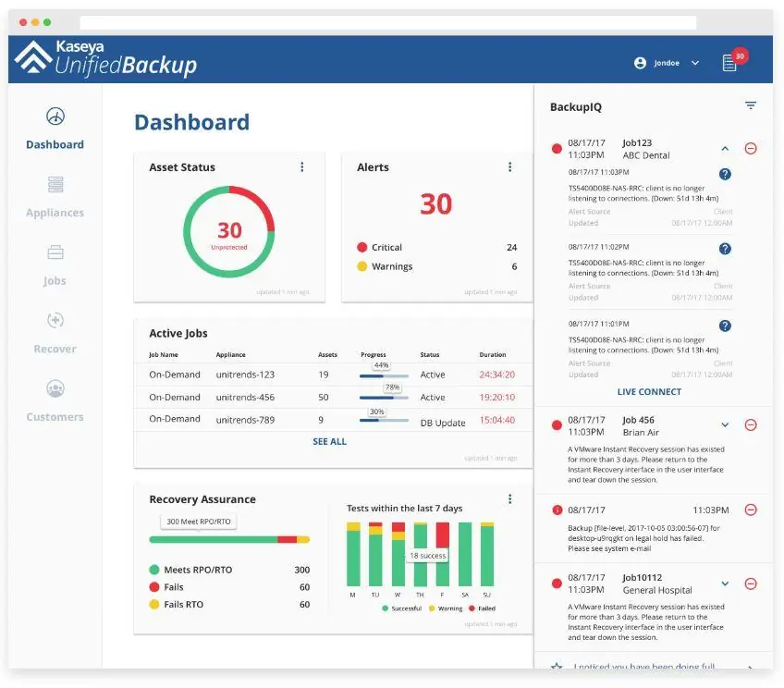Go to the Recover section icon
The width and height of the screenshot is (784, 688).
tap(55, 320)
